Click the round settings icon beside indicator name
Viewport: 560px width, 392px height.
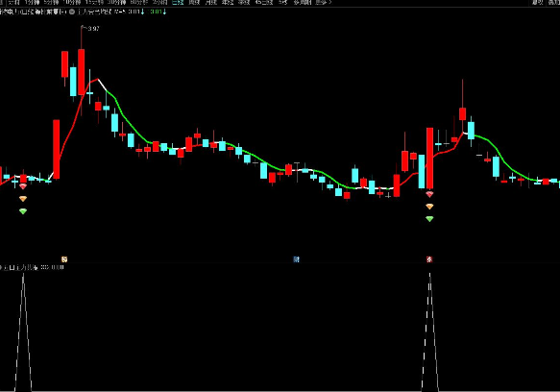(x=72, y=12)
